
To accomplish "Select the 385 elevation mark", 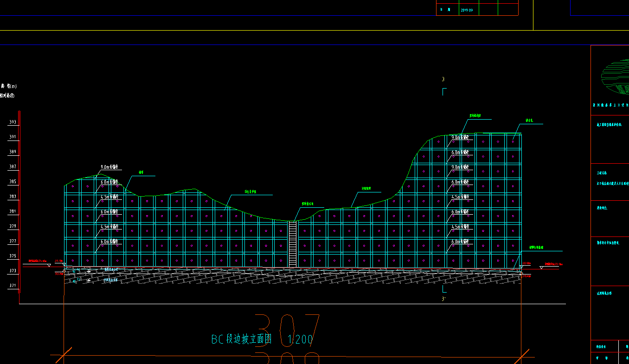I will [13, 182].
